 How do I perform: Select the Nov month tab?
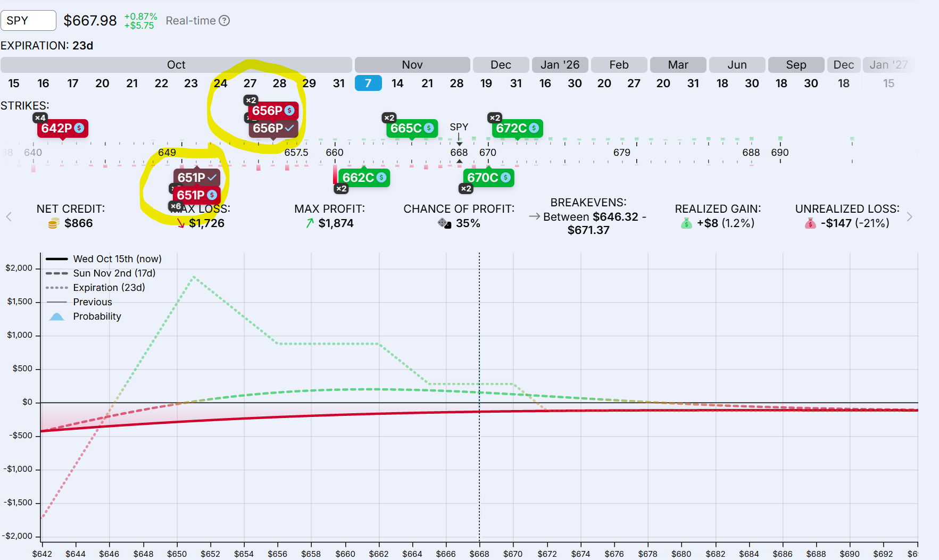(412, 65)
